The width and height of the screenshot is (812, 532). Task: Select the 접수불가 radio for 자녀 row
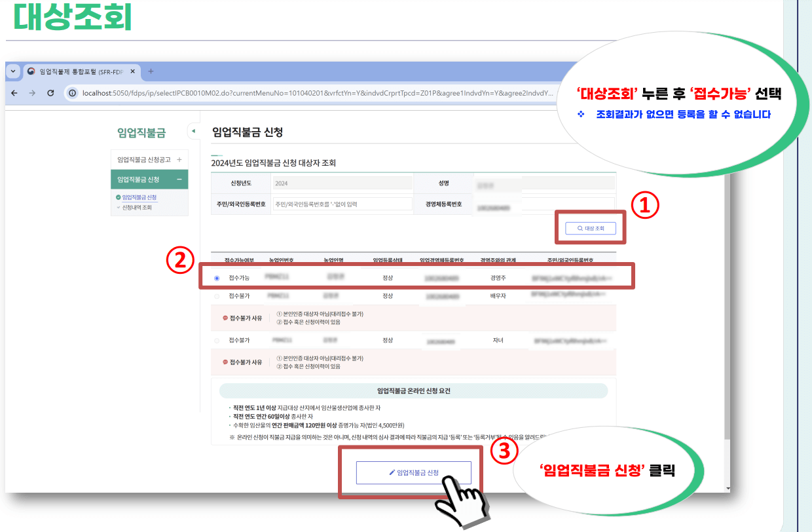pos(216,340)
